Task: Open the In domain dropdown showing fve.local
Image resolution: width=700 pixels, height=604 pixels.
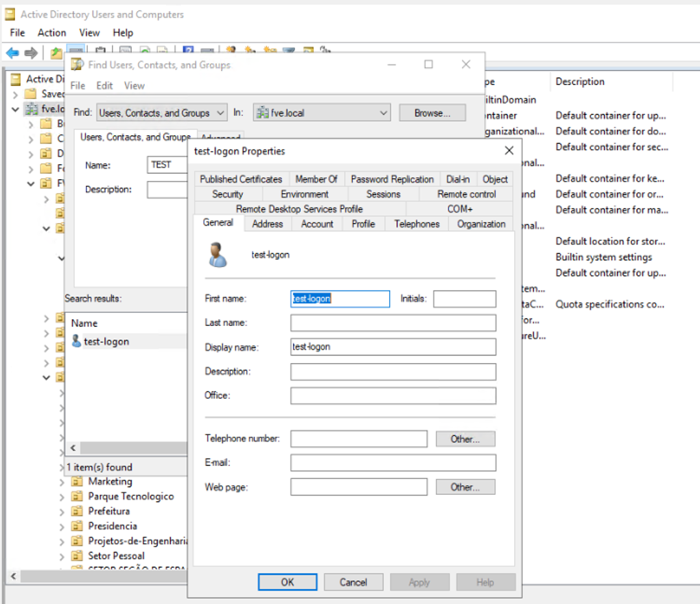Action: coord(321,113)
